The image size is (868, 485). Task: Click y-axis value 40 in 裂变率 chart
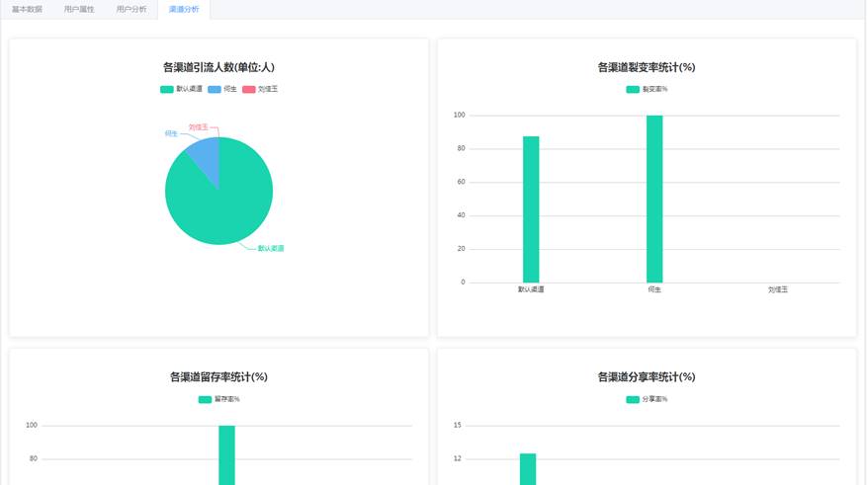pos(461,215)
